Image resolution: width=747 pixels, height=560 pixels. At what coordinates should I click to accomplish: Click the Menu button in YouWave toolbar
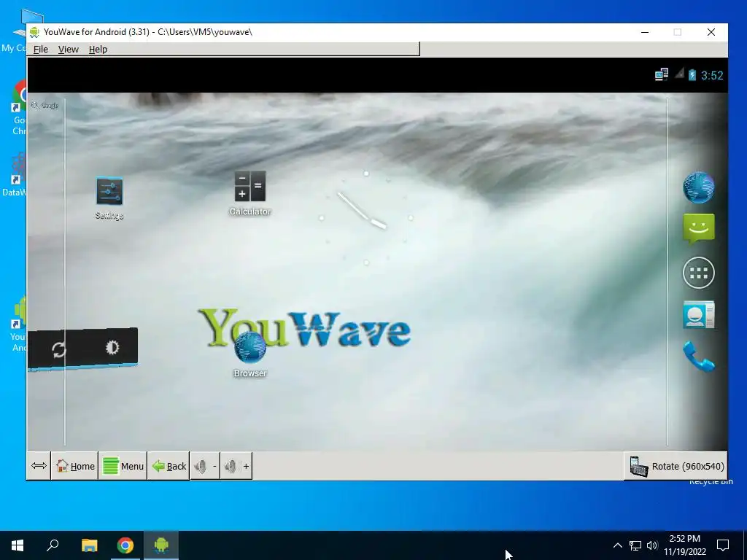(x=123, y=466)
